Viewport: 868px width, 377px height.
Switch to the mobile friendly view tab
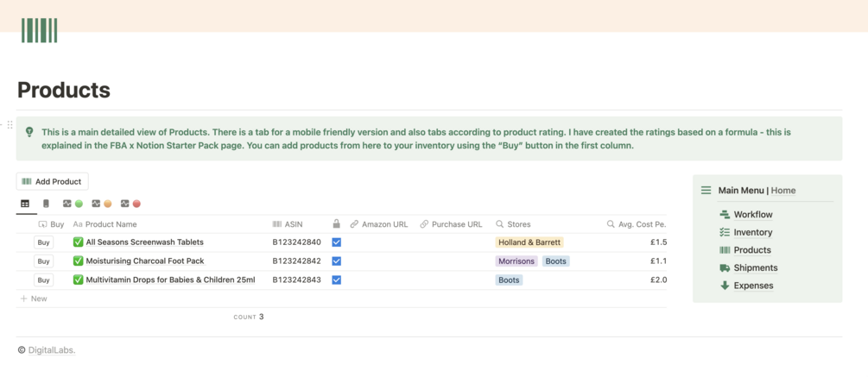46,204
